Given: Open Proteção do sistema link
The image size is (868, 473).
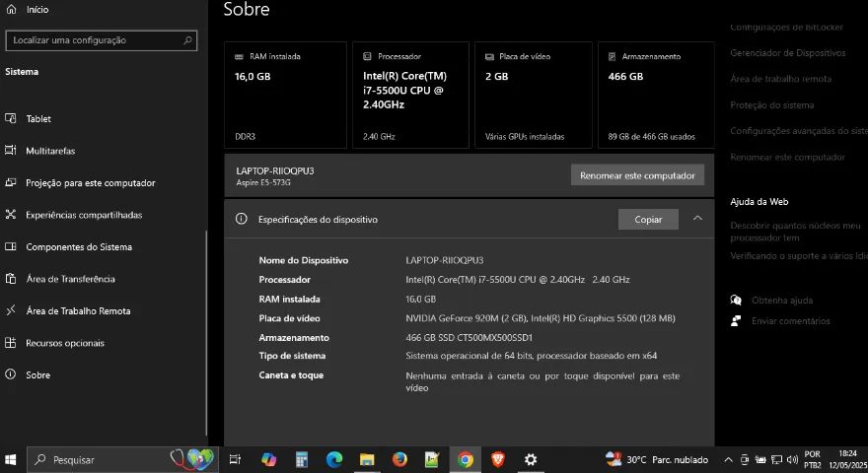Looking at the screenshot, I should click(771, 105).
